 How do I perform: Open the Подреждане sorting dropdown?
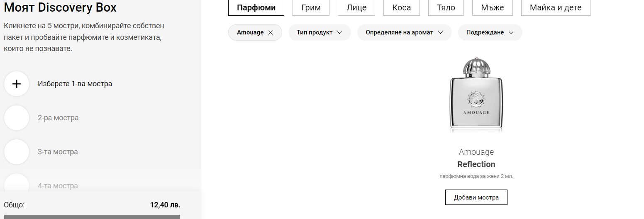[x=490, y=32]
